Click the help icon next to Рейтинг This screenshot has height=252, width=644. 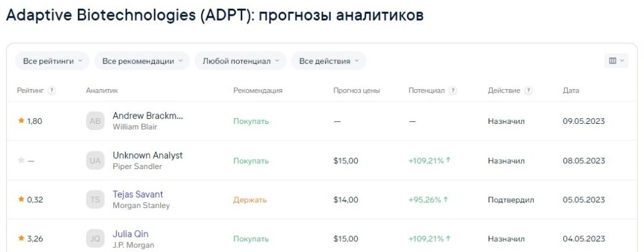pos(52,90)
